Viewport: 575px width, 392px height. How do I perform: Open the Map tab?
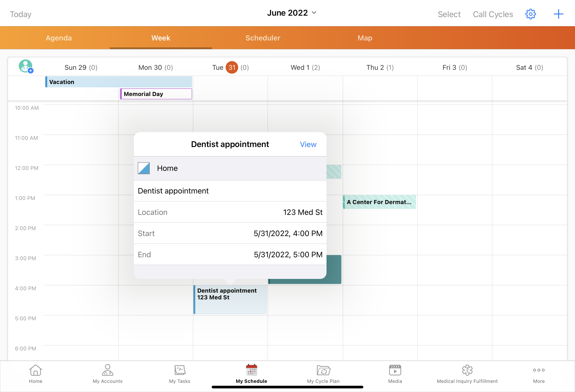365,38
